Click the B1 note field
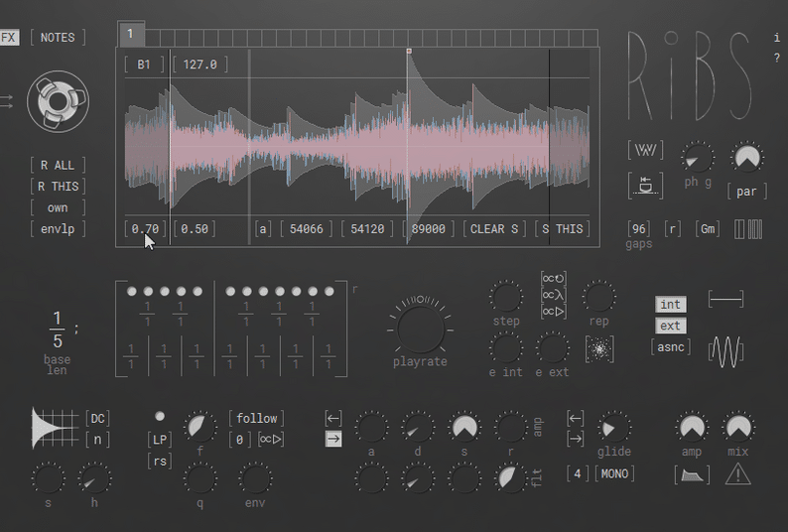Screen dimensions: 788x532 [144, 65]
